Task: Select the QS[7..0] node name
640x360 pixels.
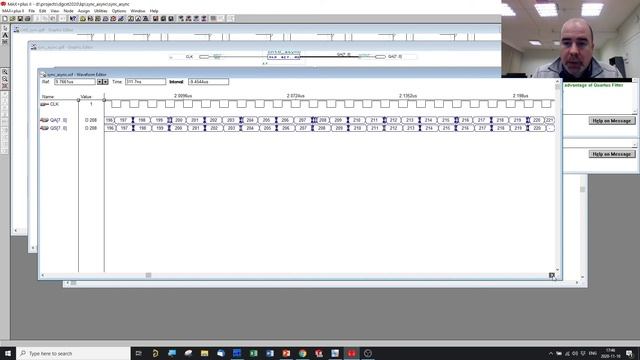Action: [58, 128]
